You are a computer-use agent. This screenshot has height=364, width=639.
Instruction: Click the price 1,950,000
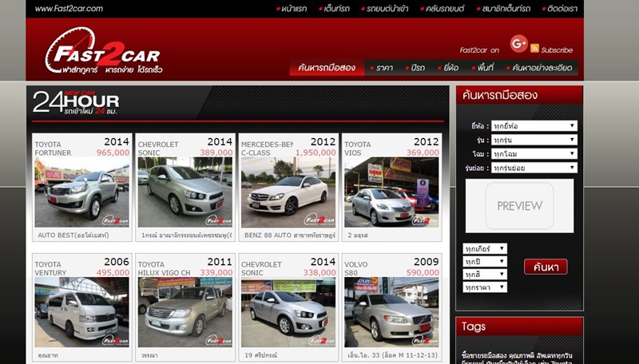pyautogui.click(x=316, y=152)
